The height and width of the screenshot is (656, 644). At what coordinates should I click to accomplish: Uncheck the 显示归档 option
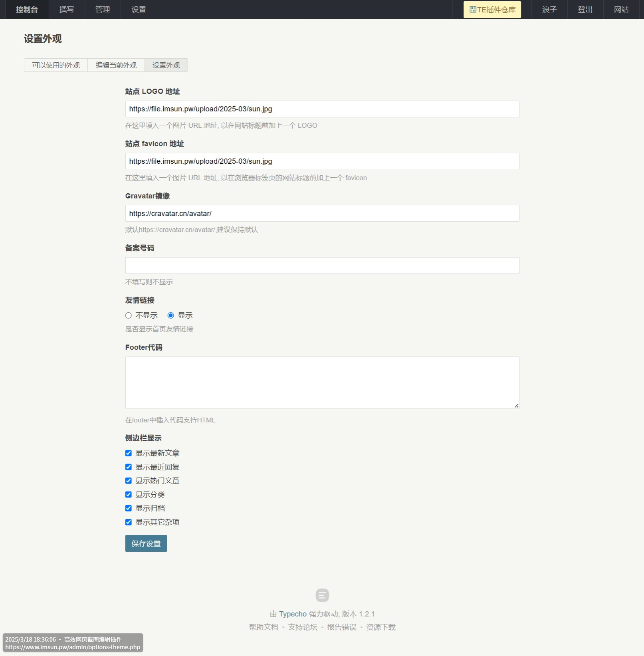pyautogui.click(x=129, y=508)
